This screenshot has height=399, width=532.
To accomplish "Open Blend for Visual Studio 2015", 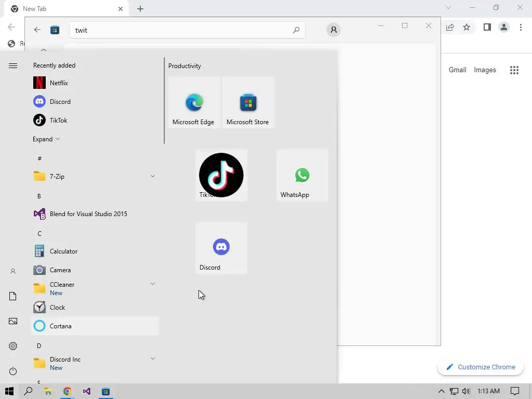I will coord(95,214).
